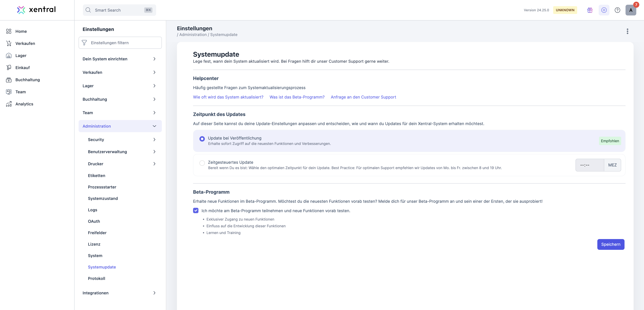The height and width of the screenshot is (310, 644).
Task: Open the Protokoll settings page
Action: 96,278
